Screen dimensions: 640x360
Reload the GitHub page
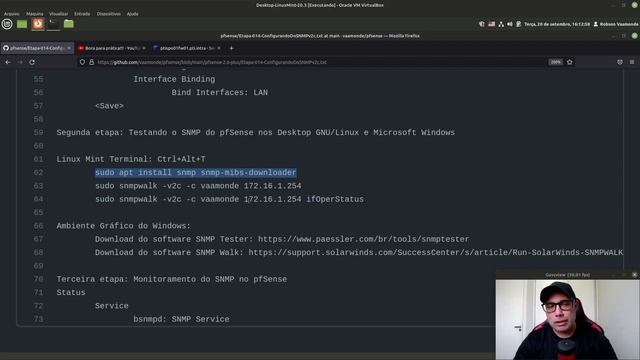(x=32, y=62)
